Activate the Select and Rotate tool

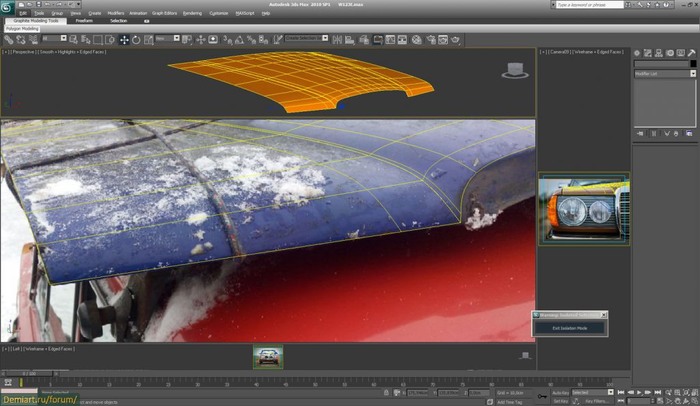point(136,40)
